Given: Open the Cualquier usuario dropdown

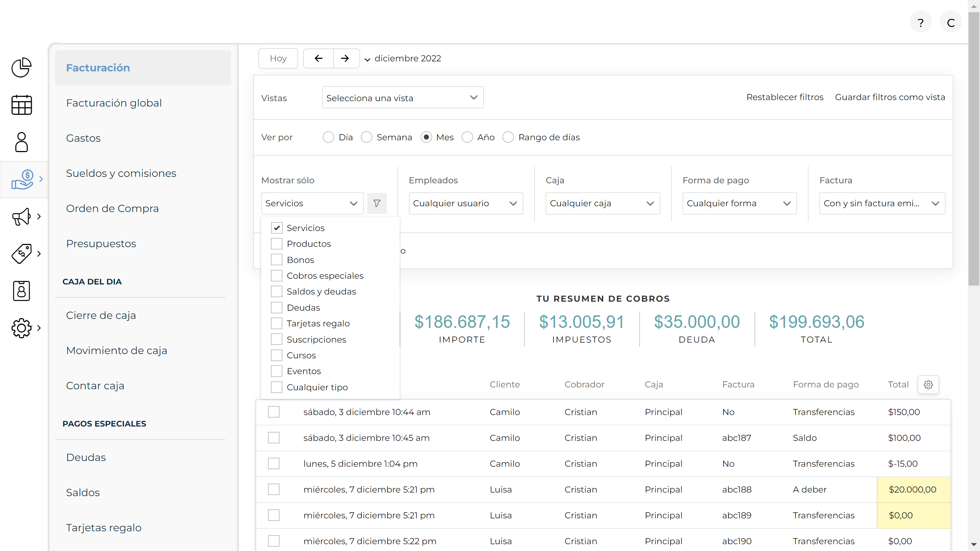Looking at the screenshot, I should click(x=466, y=203).
